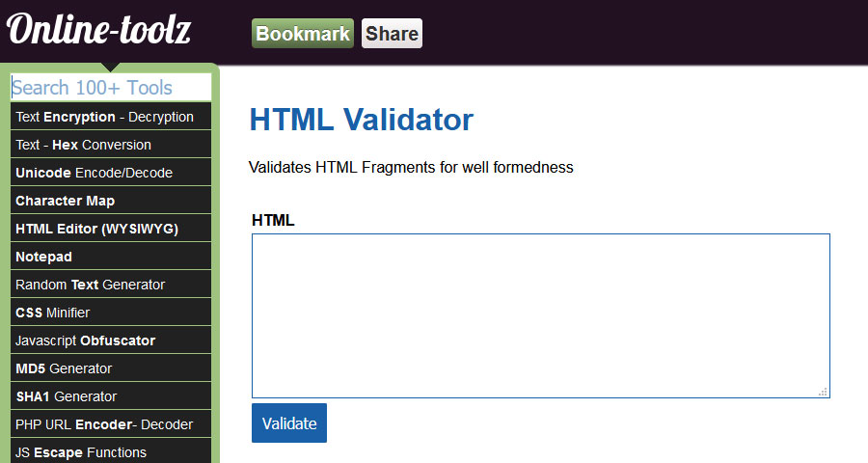The width and height of the screenshot is (868, 463).
Task: Open Random Text Generator
Action: pos(111,285)
